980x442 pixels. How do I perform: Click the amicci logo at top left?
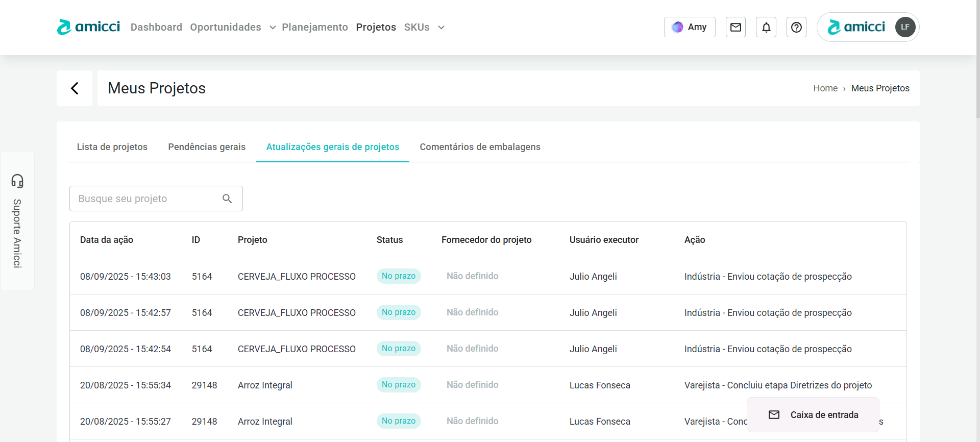click(x=88, y=27)
